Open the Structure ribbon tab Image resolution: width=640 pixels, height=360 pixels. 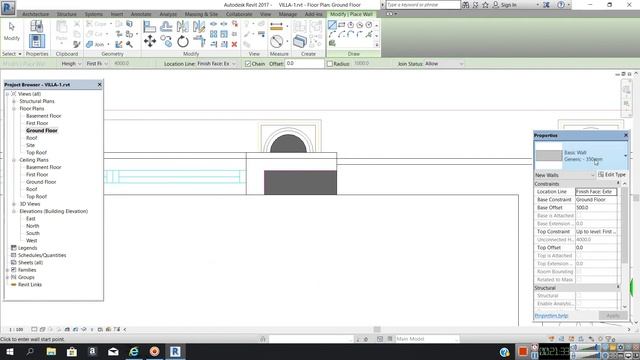click(x=67, y=14)
